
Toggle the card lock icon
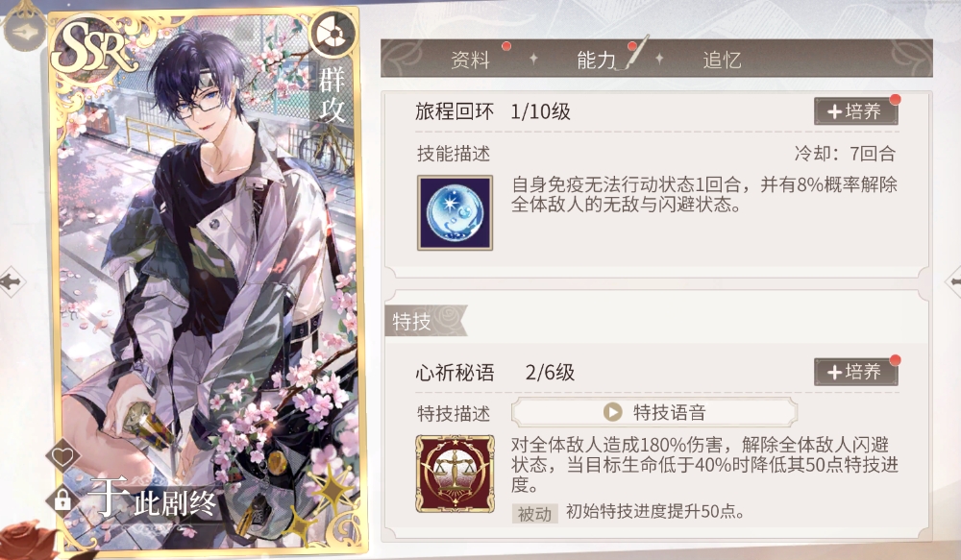coord(62,499)
